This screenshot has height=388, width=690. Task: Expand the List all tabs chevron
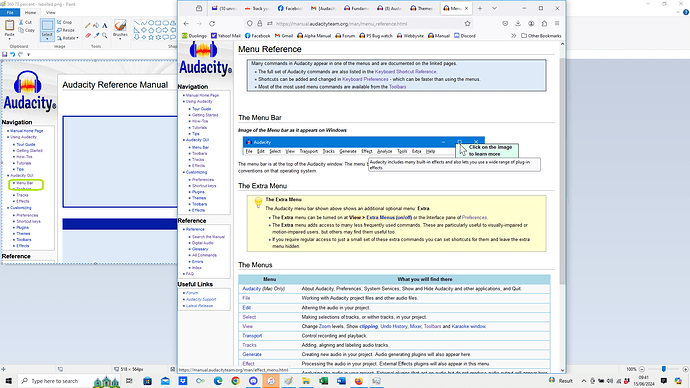[x=494, y=8]
